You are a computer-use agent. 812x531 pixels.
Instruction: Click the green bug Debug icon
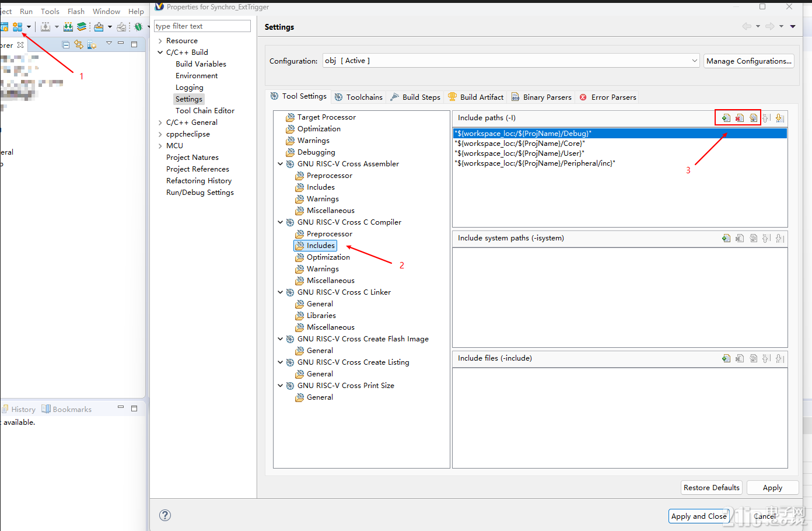(x=138, y=27)
